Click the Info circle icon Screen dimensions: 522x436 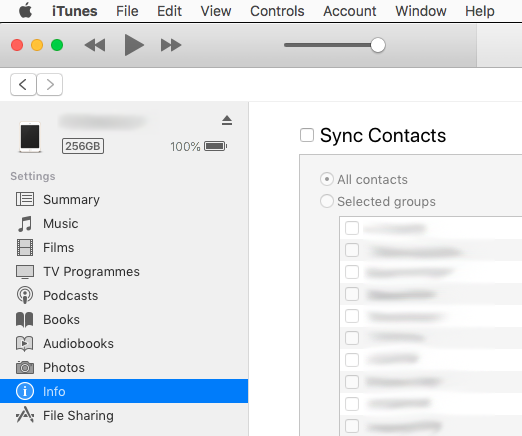[25, 391]
